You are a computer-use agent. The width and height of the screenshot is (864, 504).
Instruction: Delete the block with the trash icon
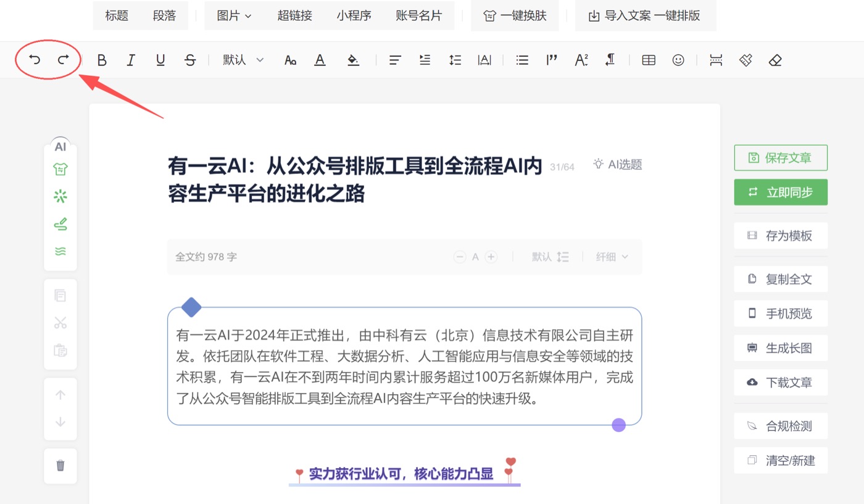[x=60, y=465]
